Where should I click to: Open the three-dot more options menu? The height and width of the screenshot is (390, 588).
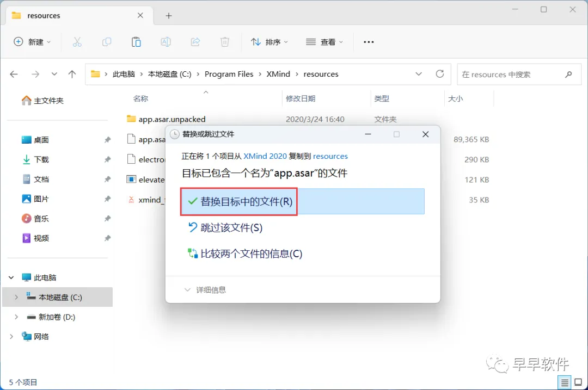click(369, 42)
